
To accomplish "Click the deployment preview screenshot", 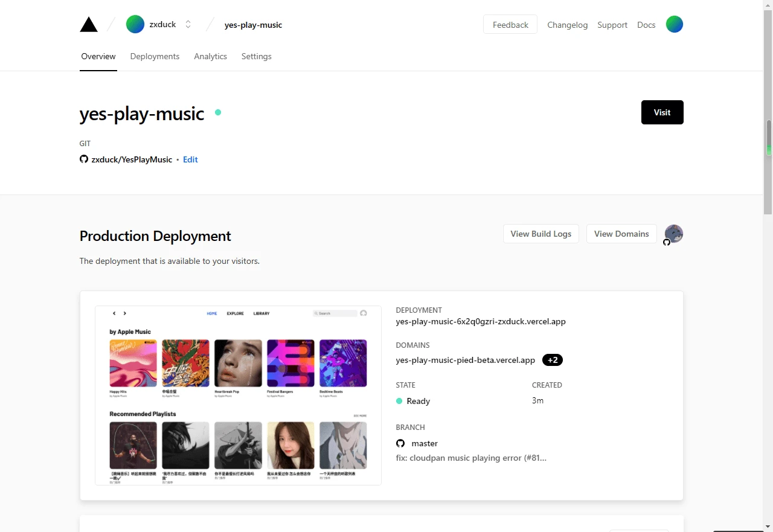I will 238,395.
